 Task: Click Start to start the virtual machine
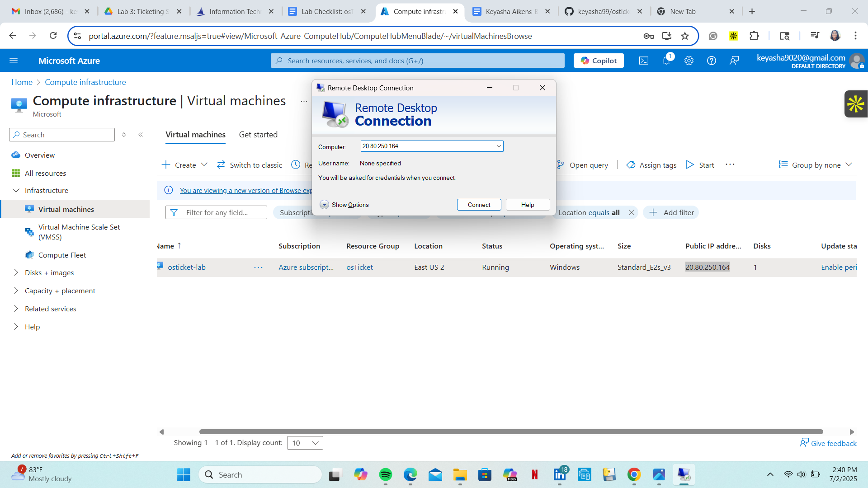700,165
